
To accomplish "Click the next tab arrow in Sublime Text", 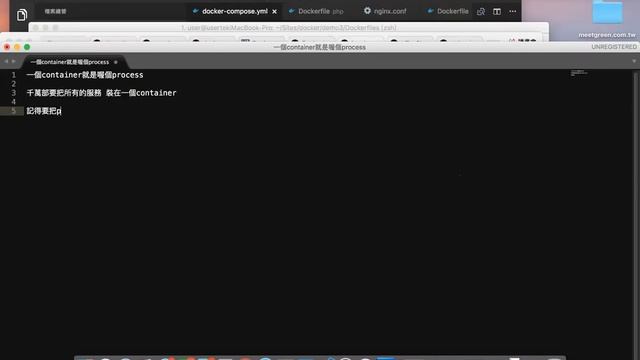I will point(13,61).
